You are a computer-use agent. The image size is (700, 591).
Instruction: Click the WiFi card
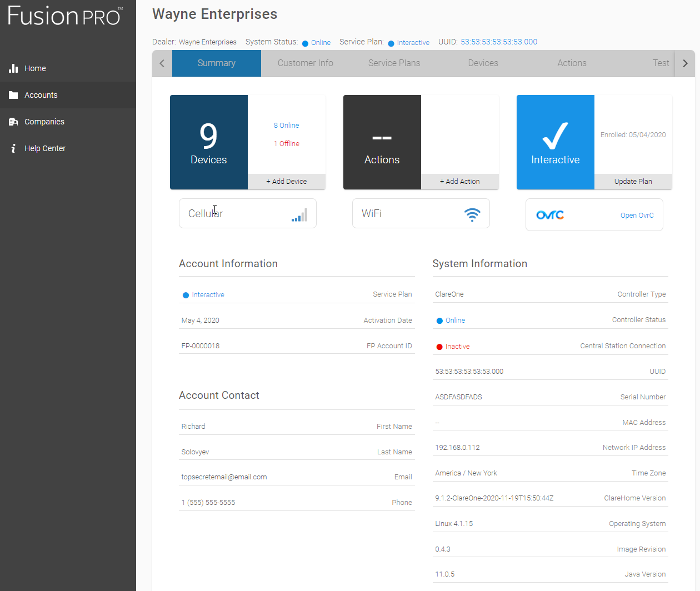click(x=421, y=213)
